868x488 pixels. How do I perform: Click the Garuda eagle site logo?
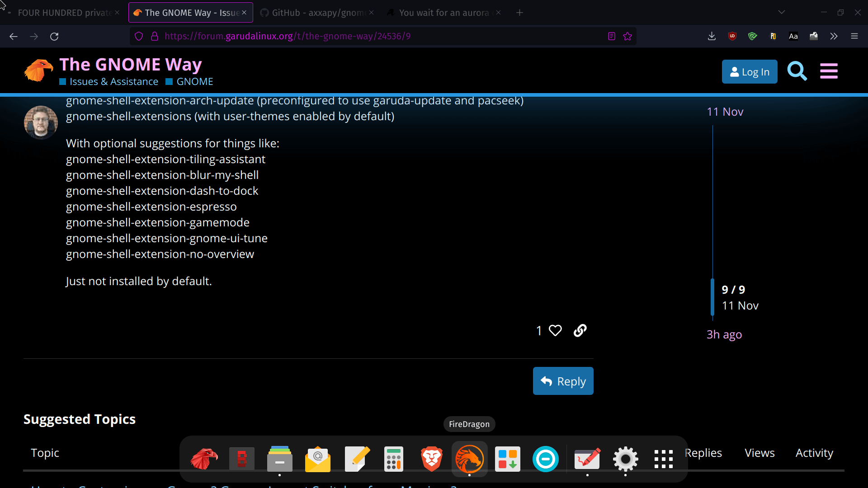(x=38, y=70)
